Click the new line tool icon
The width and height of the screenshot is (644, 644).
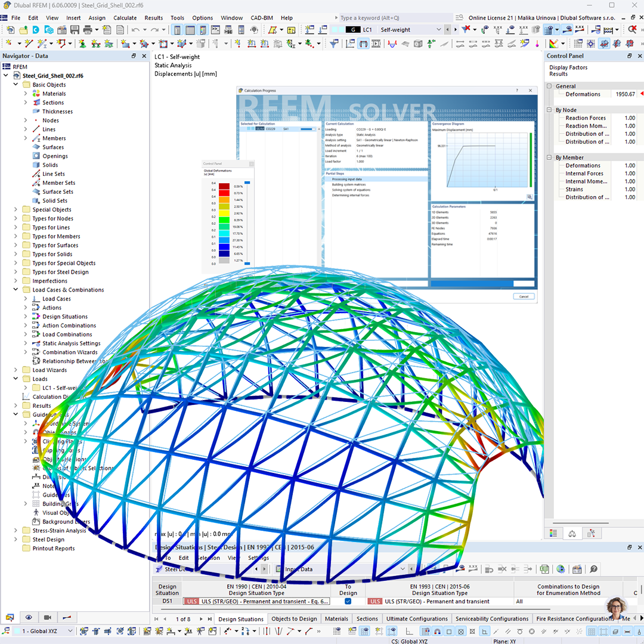[29, 44]
